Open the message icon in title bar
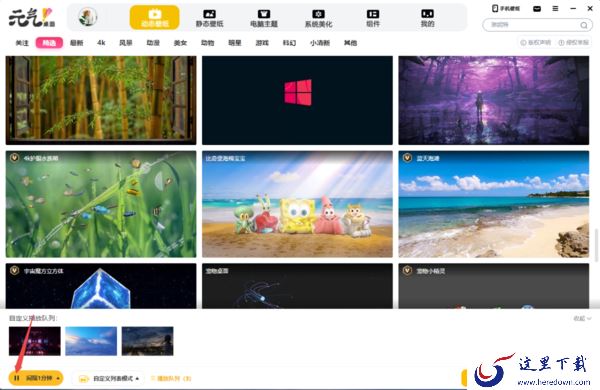Image resolution: width=600 pixels, height=390 pixels. [x=537, y=8]
